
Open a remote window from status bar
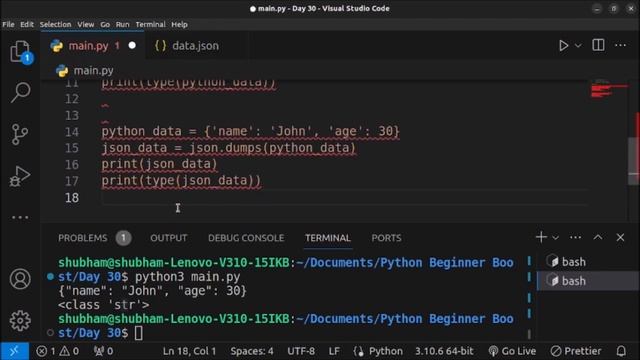tap(14, 351)
